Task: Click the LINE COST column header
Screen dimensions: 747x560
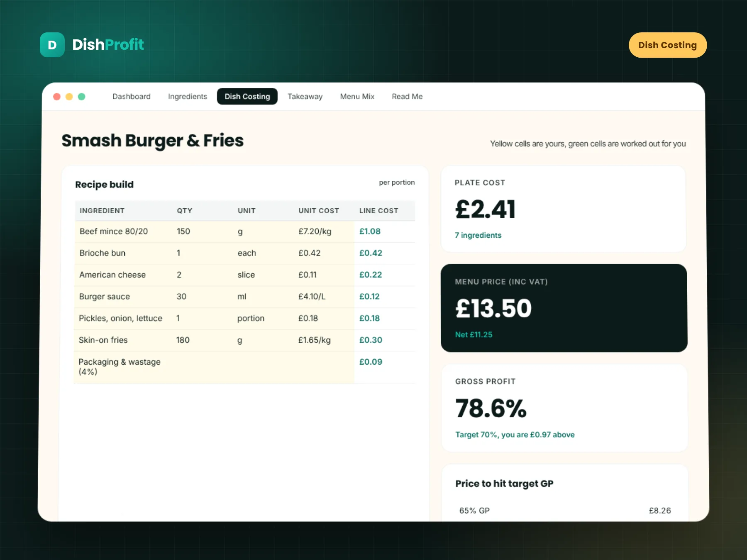Action: [x=378, y=211]
